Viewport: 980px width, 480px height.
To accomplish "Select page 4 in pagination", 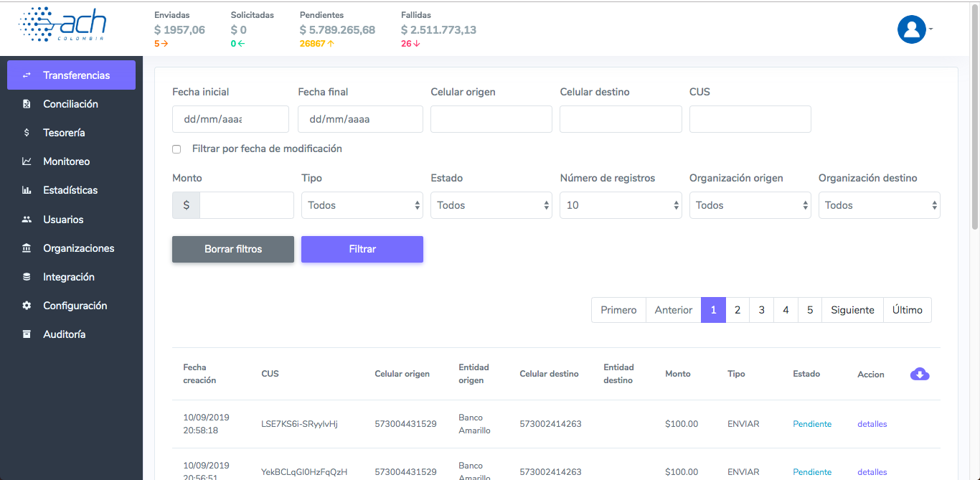I will (786, 310).
